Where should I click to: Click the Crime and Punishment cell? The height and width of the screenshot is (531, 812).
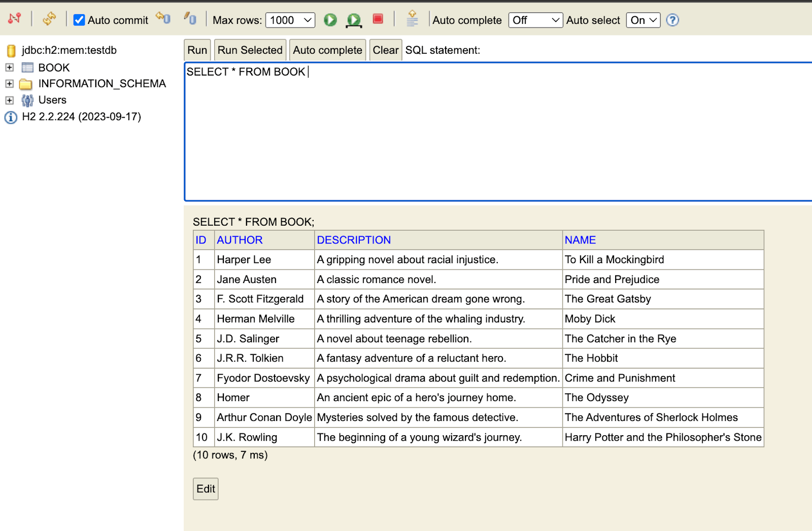pos(663,378)
